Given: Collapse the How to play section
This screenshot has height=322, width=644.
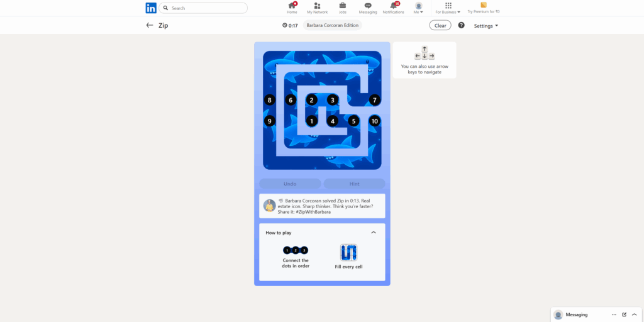Looking at the screenshot, I should (x=374, y=233).
